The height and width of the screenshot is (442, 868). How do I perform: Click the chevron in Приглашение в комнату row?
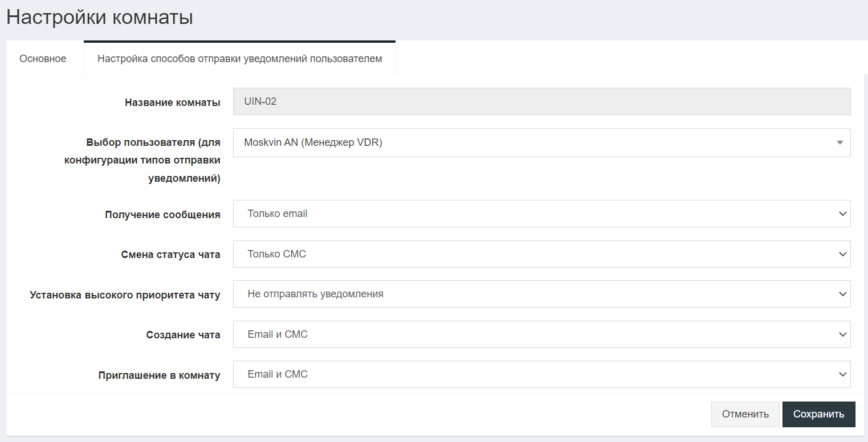(x=843, y=374)
